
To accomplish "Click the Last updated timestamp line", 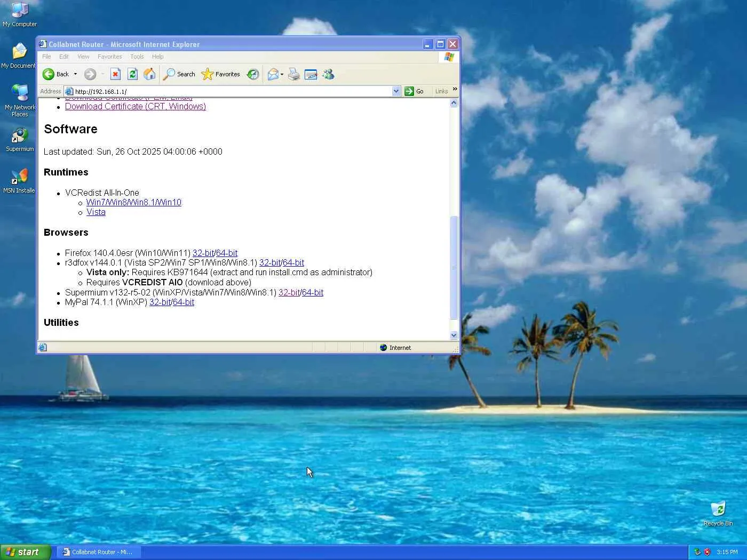I will 133,152.
